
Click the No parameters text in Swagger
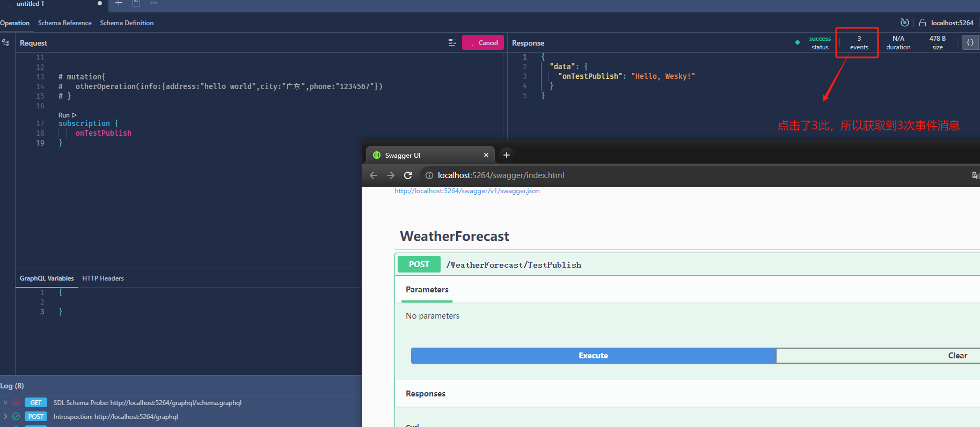[x=433, y=316]
